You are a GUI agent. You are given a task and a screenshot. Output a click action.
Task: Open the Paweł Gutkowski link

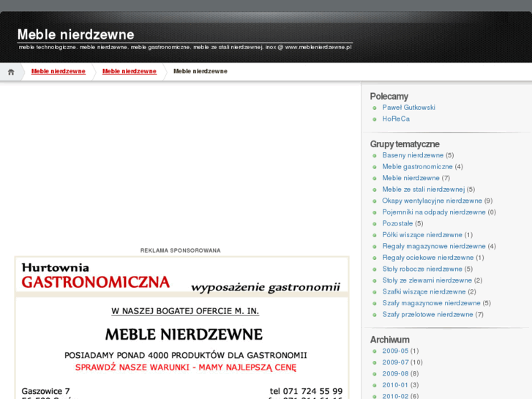[x=408, y=108]
